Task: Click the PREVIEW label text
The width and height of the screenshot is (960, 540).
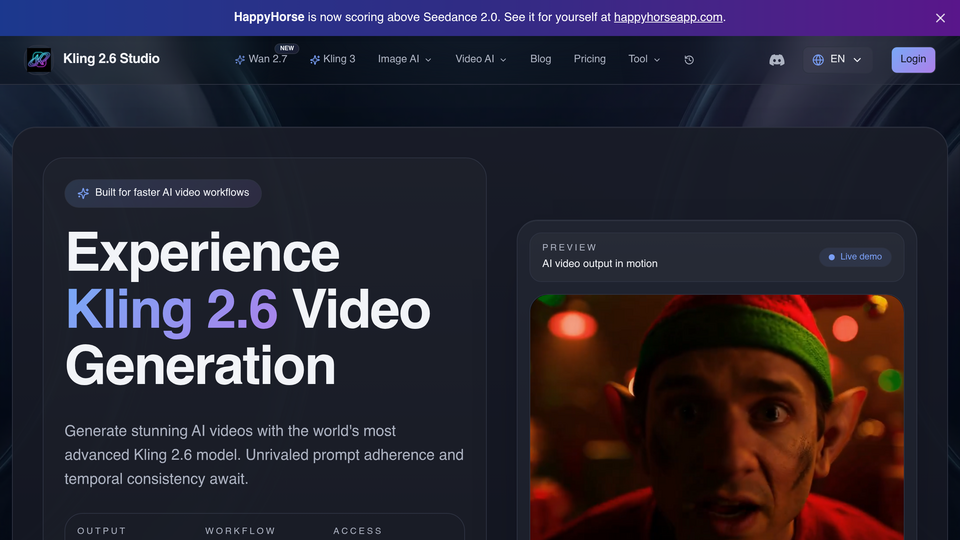Action: coord(569,247)
